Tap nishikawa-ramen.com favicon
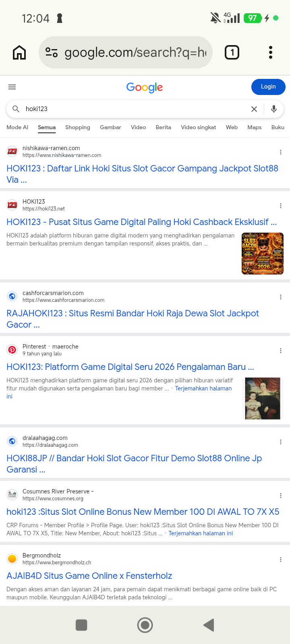 (12, 151)
